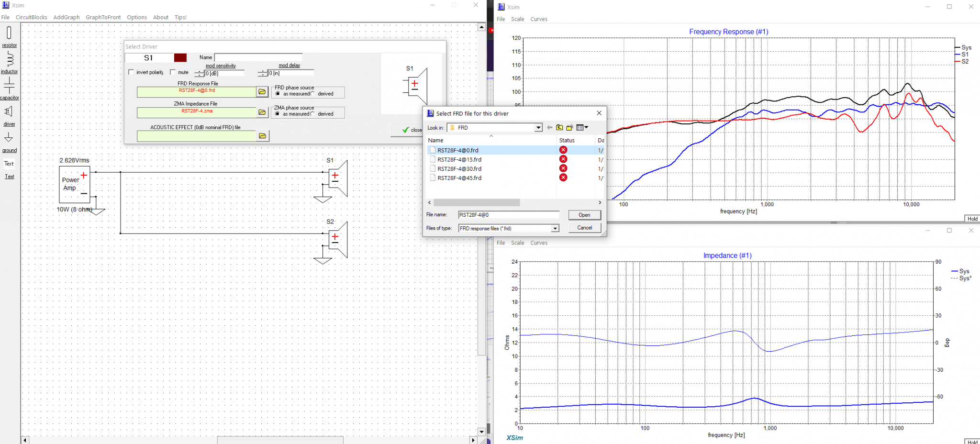Select the underlined Text tool
This screenshot has height=444, width=980.
tap(9, 177)
